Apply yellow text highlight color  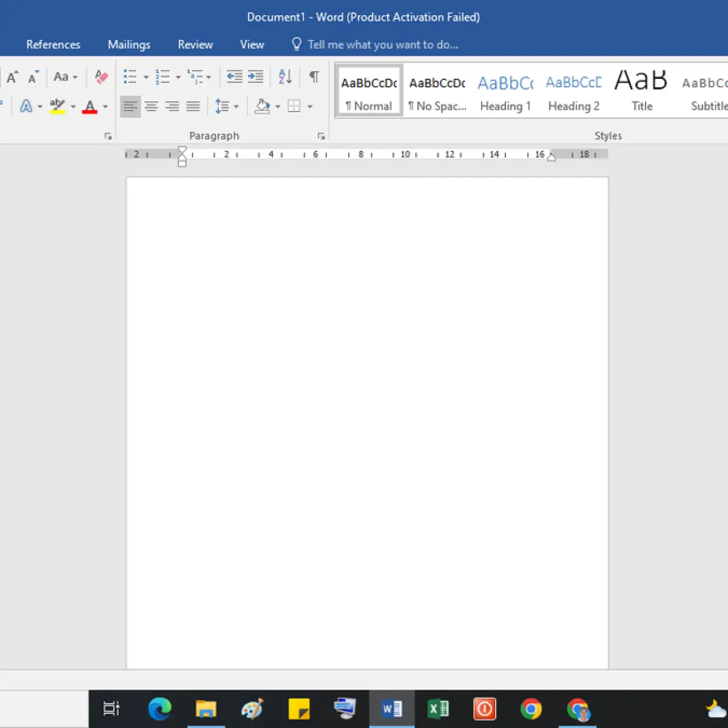(58, 107)
